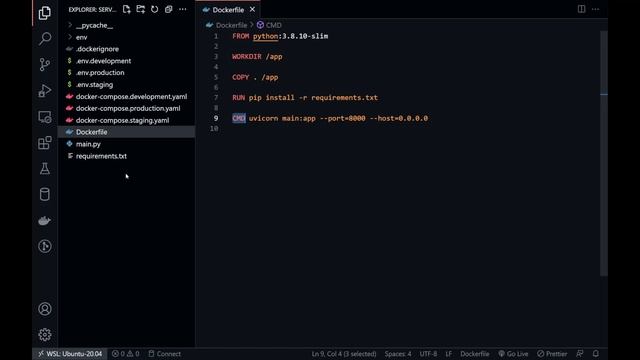Refresh the Explorer tree
This screenshot has width=640, height=360.
click(x=155, y=9)
